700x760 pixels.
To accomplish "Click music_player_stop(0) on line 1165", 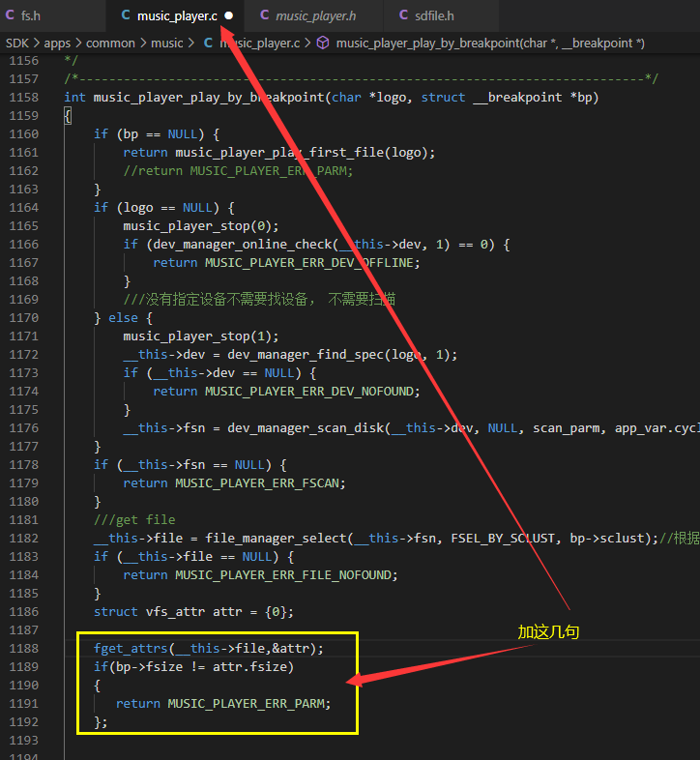I will [197, 226].
